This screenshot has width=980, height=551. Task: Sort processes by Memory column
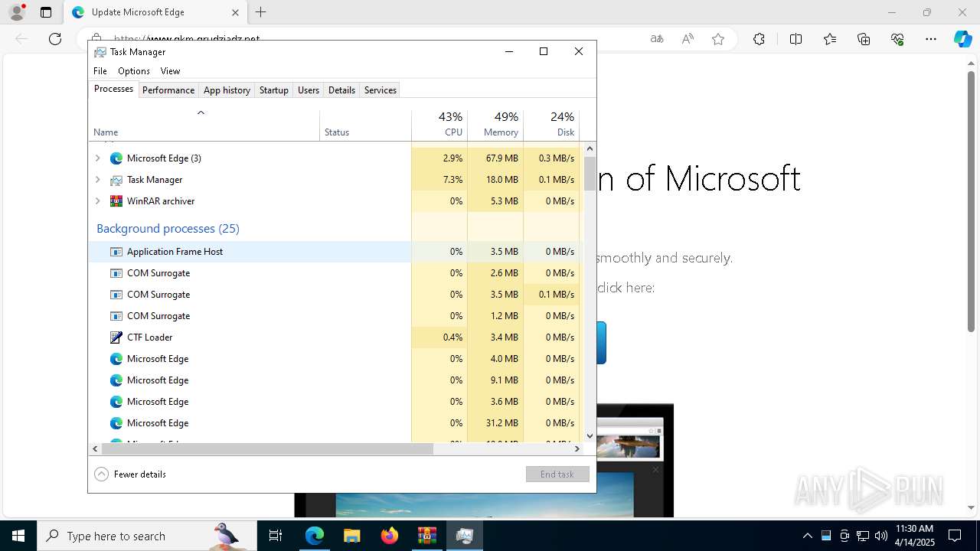(x=495, y=126)
